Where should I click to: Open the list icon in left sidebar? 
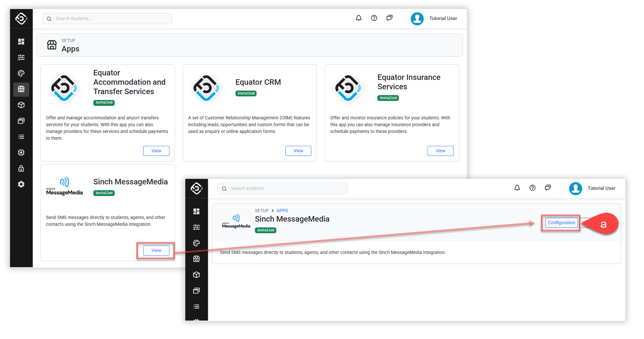click(x=21, y=137)
